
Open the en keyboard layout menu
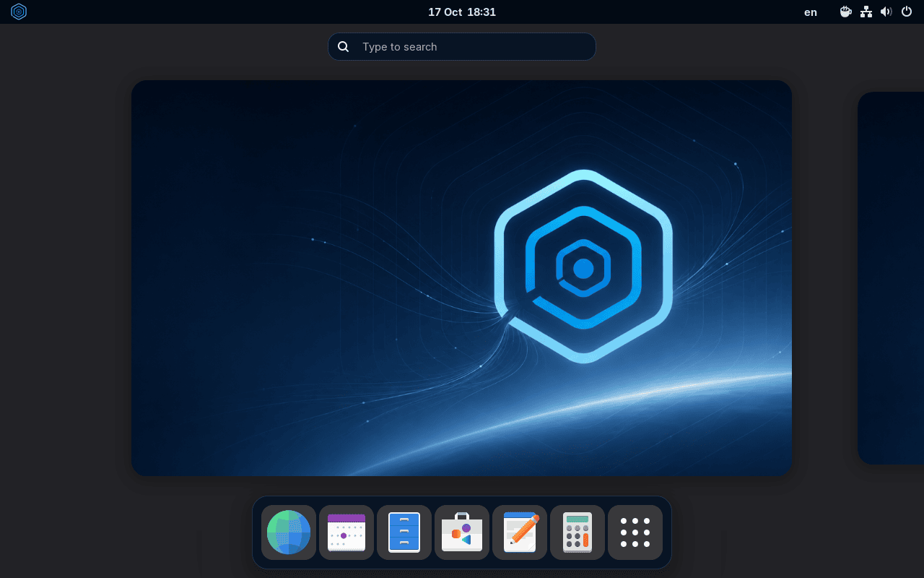[811, 12]
